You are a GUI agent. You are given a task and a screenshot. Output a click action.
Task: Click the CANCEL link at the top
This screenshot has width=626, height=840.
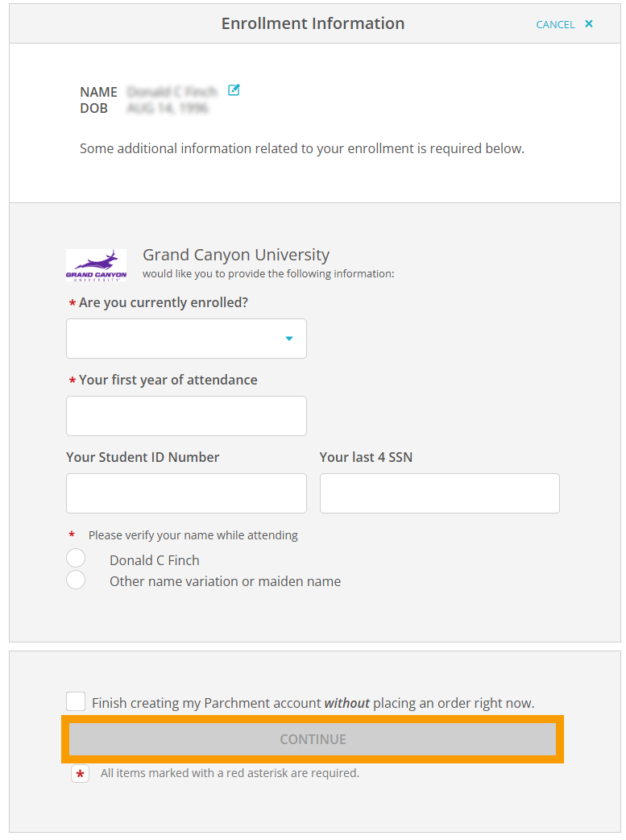point(555,25)
